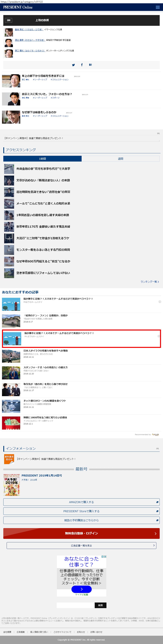Switch ranking to the 週間 tab

click(121, 159)
